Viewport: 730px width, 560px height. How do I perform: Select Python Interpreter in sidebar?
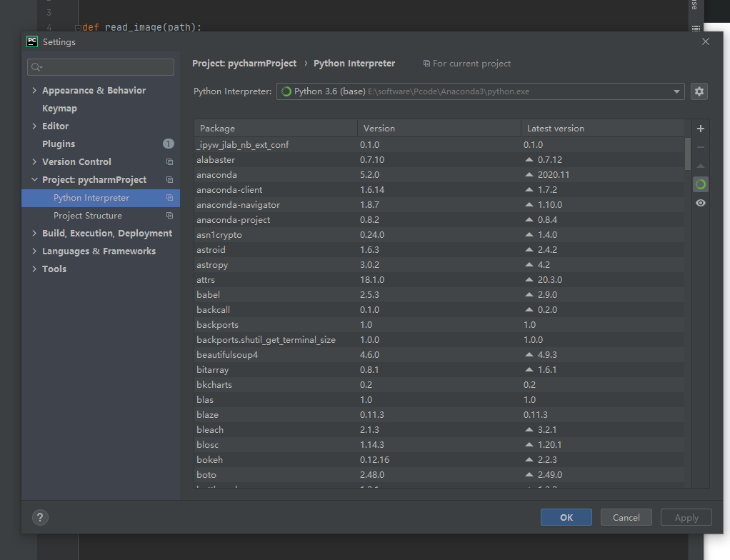[101, 198]
